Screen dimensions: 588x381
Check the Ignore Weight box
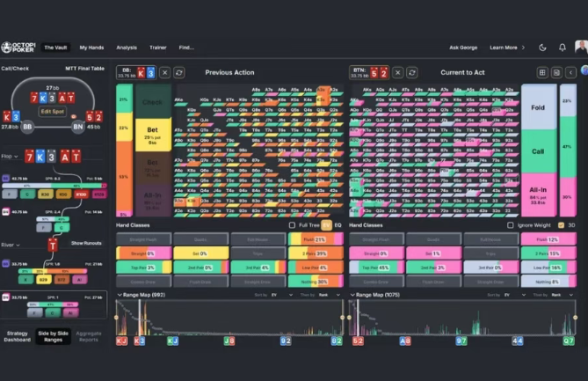tap(511, 225)
